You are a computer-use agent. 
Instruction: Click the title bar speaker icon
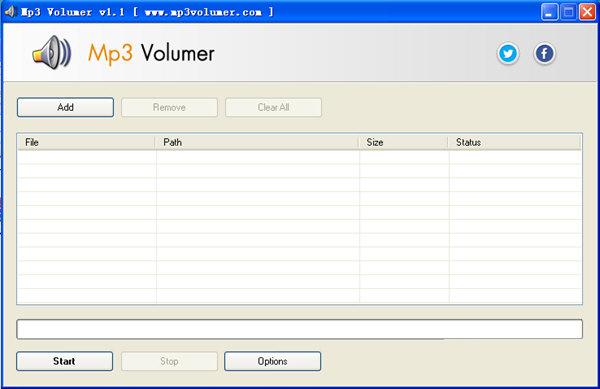pyautogui.click(x=10, y=12)
